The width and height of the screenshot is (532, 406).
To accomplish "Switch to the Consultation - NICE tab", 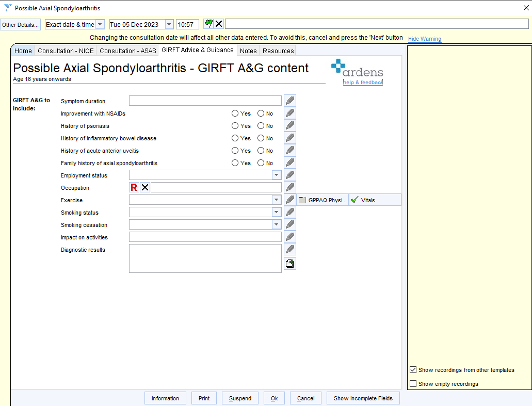I will [66, 51].
